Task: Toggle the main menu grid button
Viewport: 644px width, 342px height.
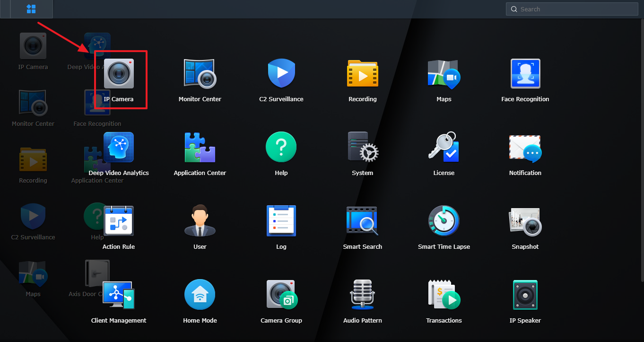Action: tap(31, 9)
